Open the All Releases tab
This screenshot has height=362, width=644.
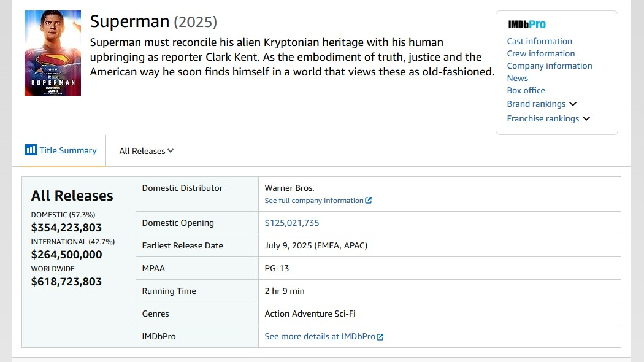tap(142, 150)
